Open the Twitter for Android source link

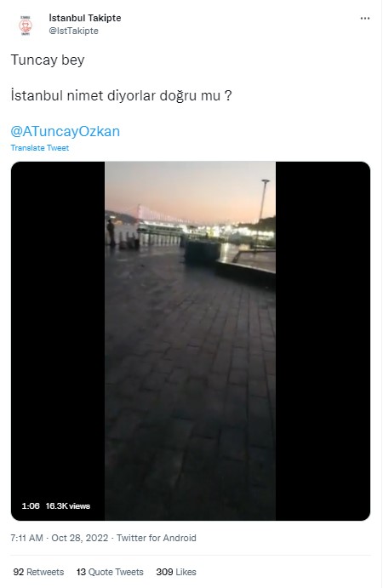coord(157,538)
